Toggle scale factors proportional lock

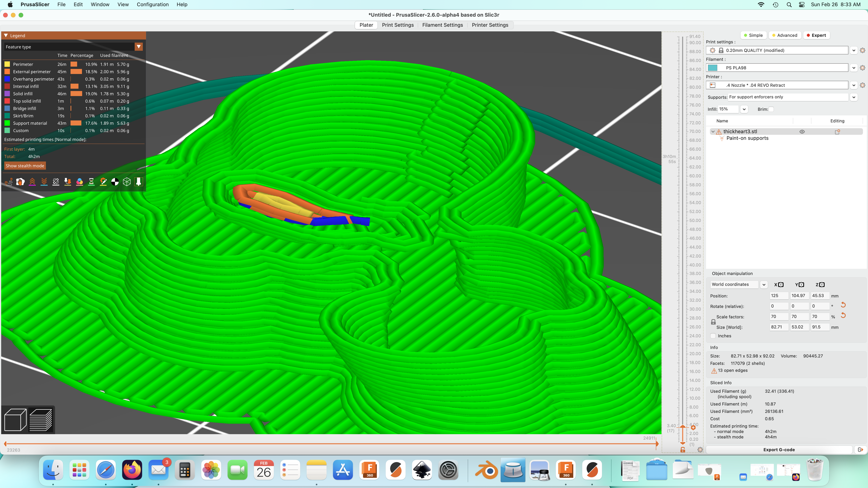tap(713, 322)
